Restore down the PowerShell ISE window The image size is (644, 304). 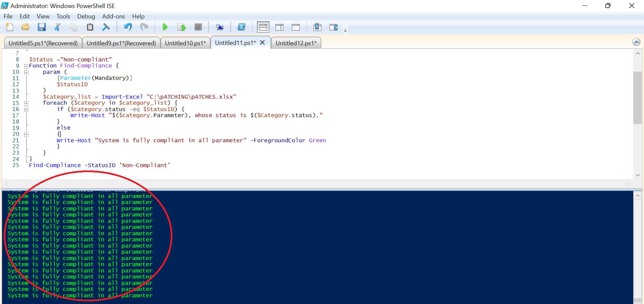pos(608,6)
